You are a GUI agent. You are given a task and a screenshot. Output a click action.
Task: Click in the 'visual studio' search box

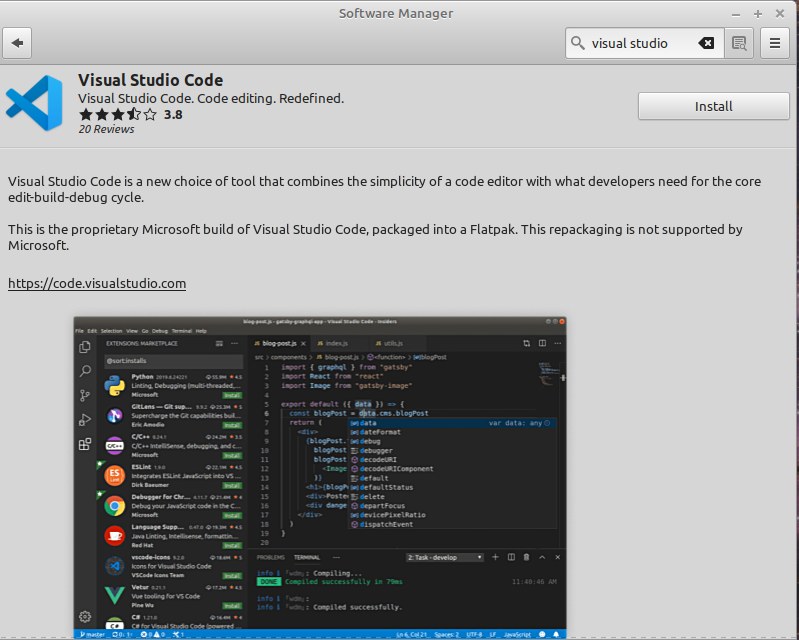644,43
